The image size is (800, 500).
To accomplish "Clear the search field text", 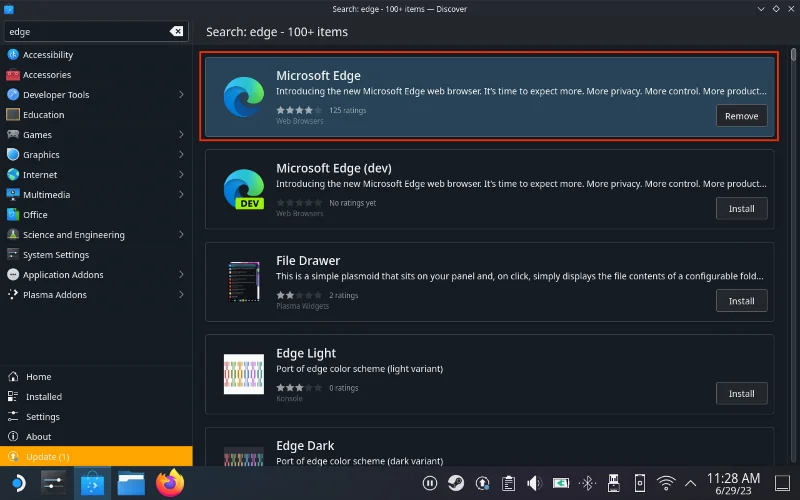I will (x=177, y=32).
